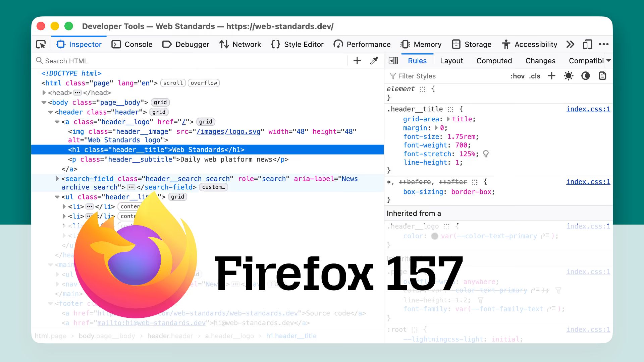Collapse the ul header list node
This screenshot has width=644, height=362.
pyautogui.click(x=57, y=197)
